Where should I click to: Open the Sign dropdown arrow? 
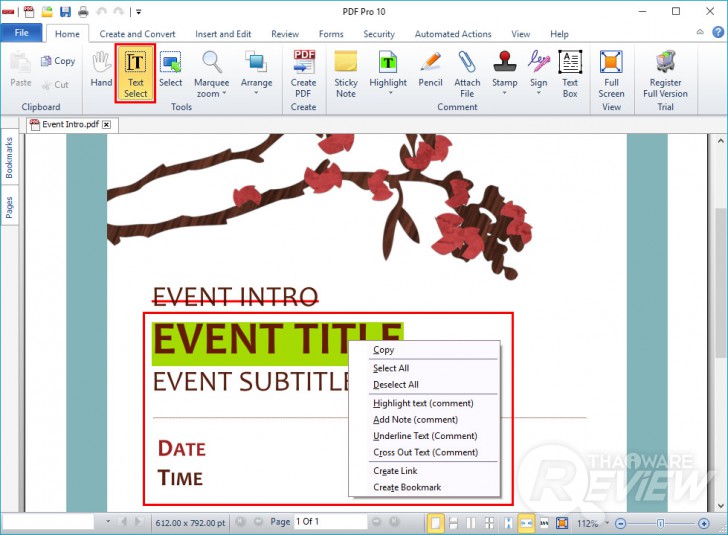click(x=539, y=93)
